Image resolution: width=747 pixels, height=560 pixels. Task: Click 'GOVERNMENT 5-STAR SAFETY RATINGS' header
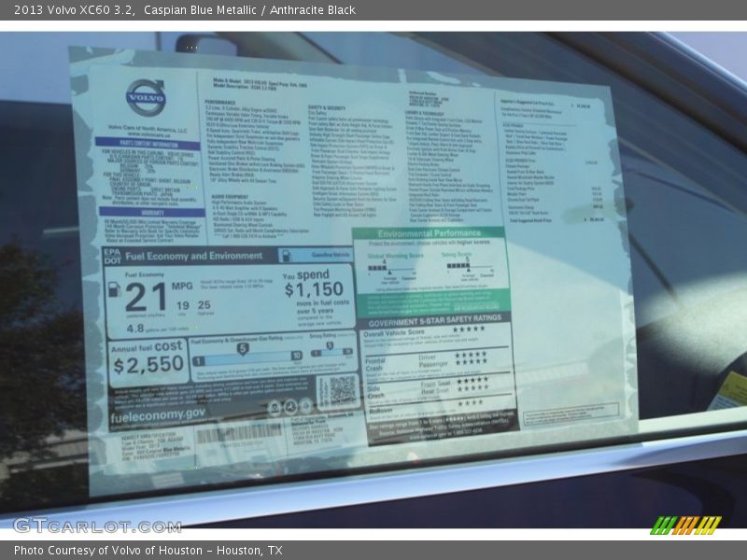click(434, 321)
